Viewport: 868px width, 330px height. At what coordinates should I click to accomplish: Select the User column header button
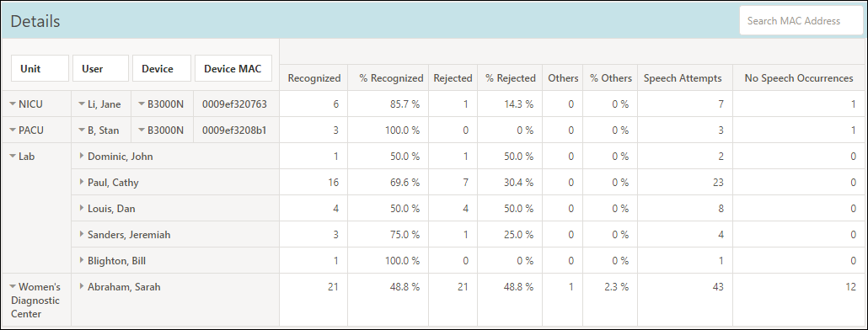click(101, 68)
